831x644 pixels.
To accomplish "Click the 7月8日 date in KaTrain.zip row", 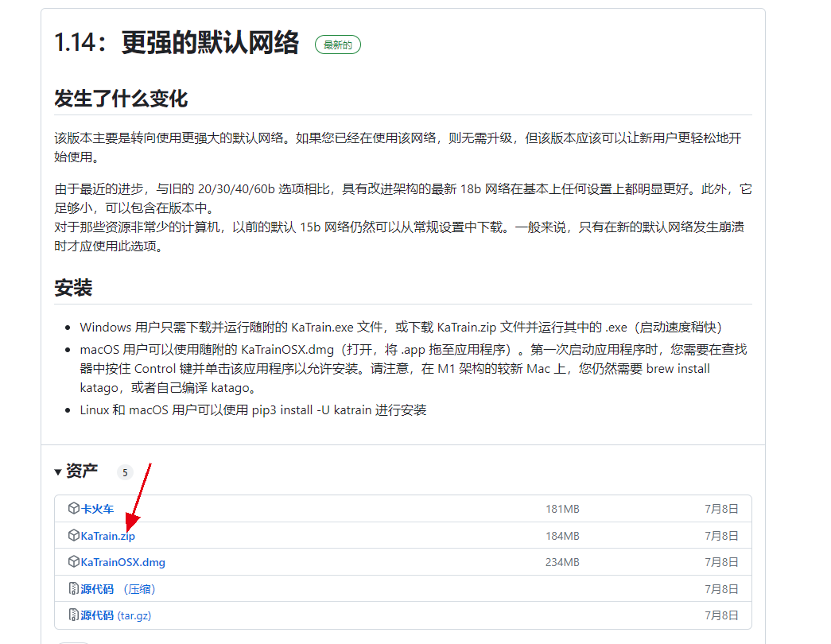I will [721, 536].
